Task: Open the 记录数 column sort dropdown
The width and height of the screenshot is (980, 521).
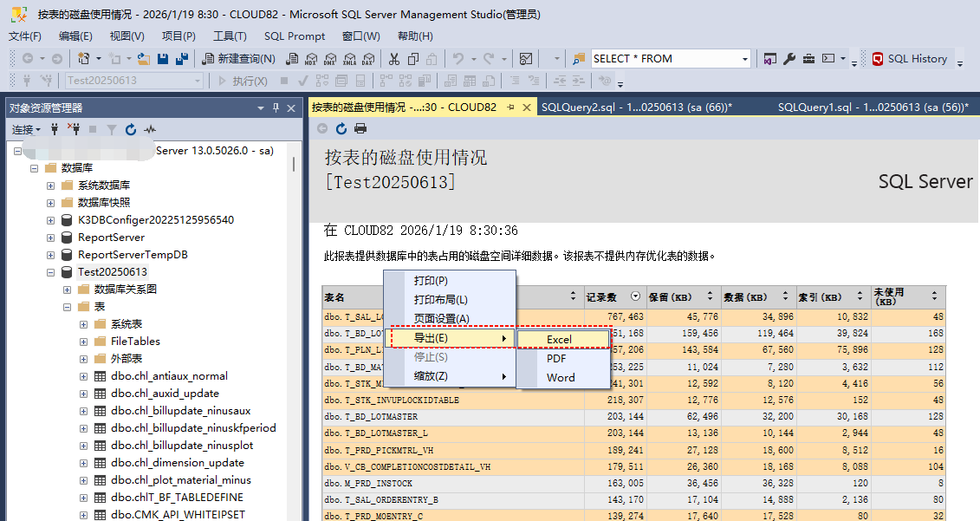Action: [636, 296]
